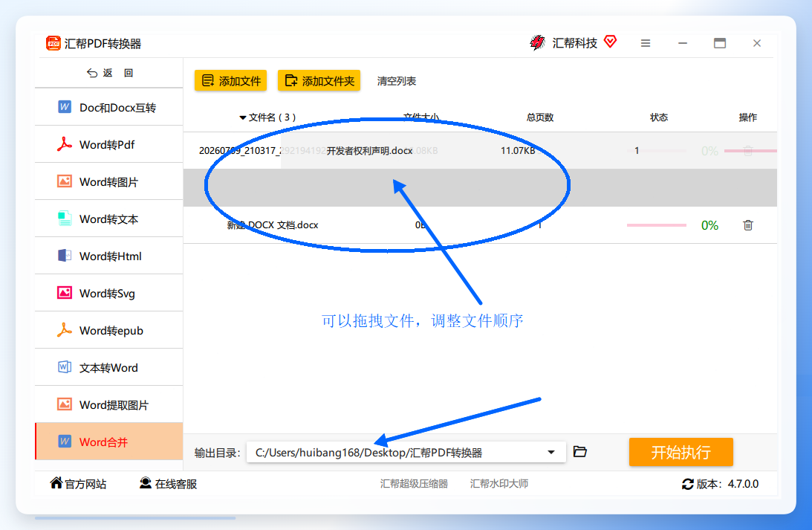Viewport: 812px width, 530px height.
Task: Select the 开发者权利声明.docx row text
Action: coord(369,151)
